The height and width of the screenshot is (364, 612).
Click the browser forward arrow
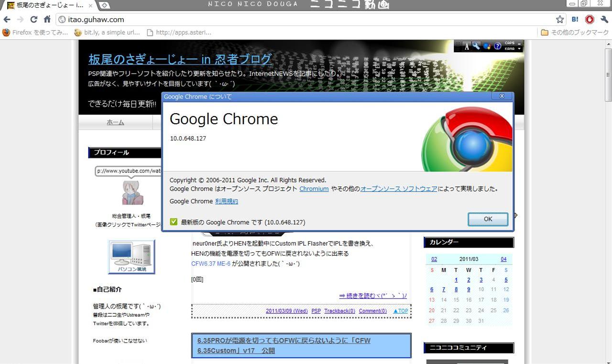20,20
